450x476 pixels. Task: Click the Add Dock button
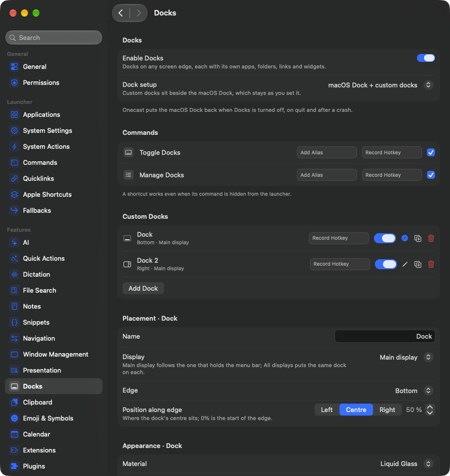pos(143,288)
